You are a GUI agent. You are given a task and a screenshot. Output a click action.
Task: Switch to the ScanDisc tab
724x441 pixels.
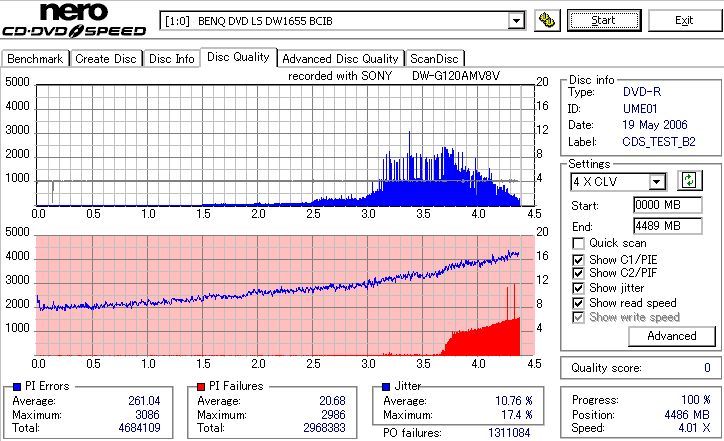tap(434, 59)
